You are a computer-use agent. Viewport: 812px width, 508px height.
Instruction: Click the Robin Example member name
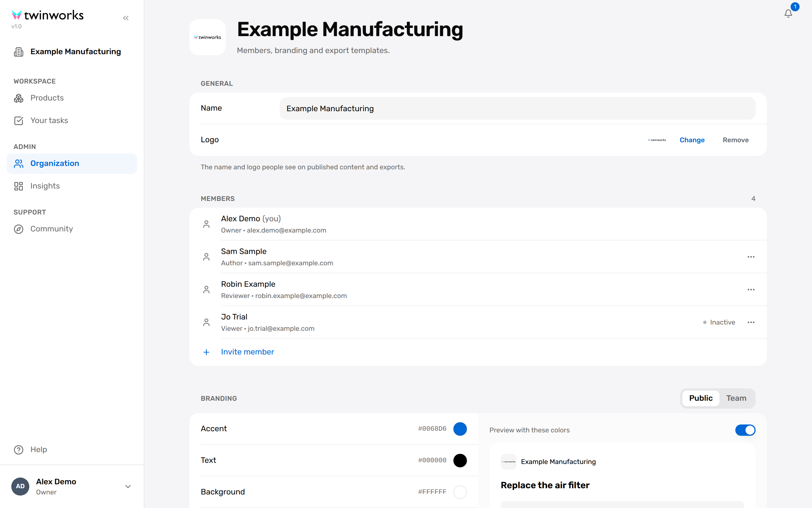click(x=248, y=284)
